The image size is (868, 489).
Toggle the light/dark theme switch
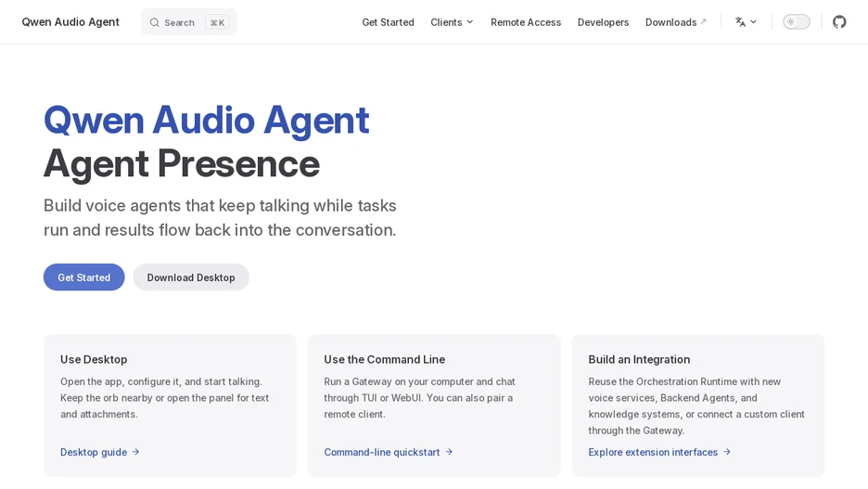point(796,22)
